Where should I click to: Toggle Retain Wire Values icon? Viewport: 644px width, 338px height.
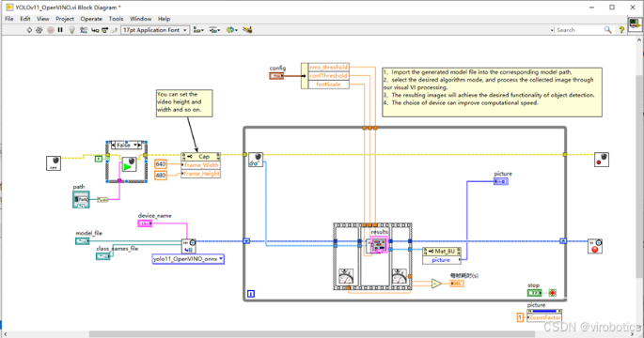coord(84,30)
